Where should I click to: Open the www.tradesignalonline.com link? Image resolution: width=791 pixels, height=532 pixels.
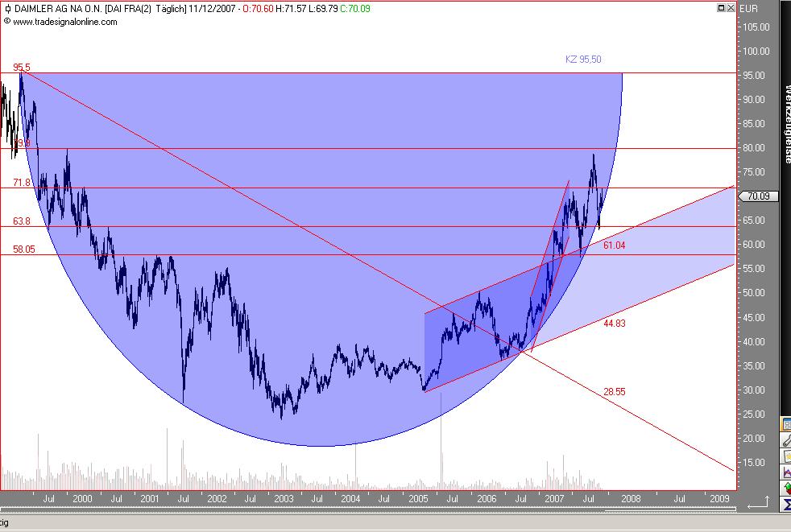click(64, 22)
